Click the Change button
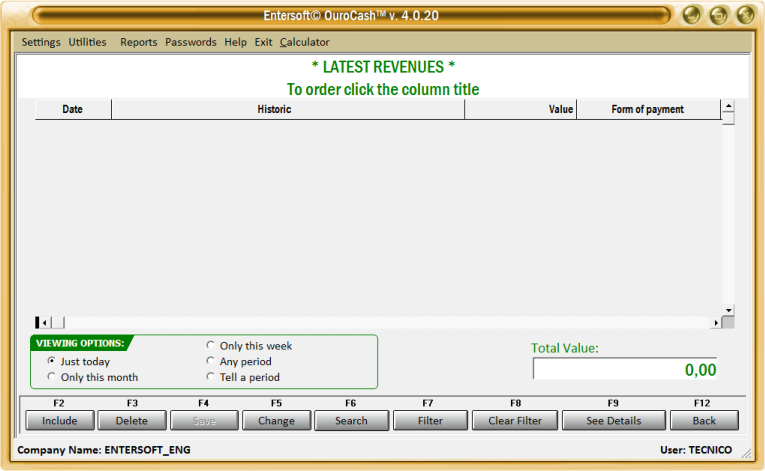Viewport: 765px width, 471px height. click(276, 420)
